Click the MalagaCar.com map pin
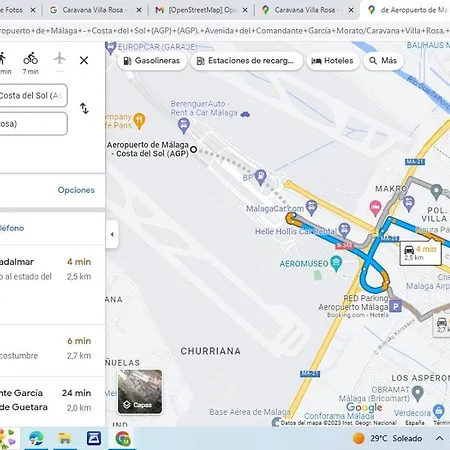The height and width of the screenshot is (450, 450). pos(311,208)
